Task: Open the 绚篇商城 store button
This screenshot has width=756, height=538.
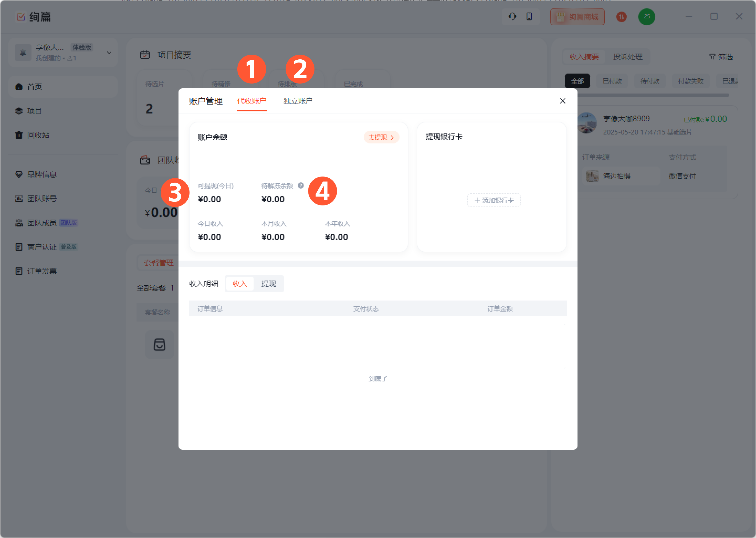Action: 577,17
